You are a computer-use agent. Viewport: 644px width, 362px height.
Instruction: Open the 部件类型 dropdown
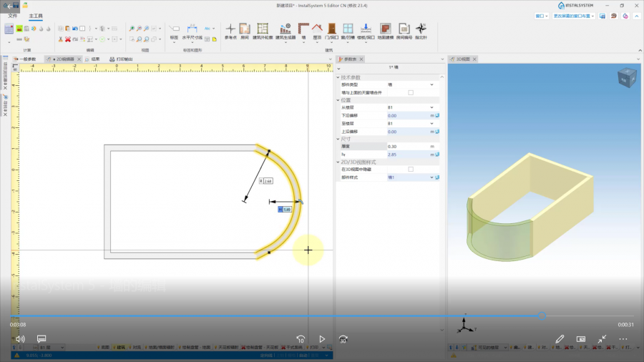[x=431, y=84]
